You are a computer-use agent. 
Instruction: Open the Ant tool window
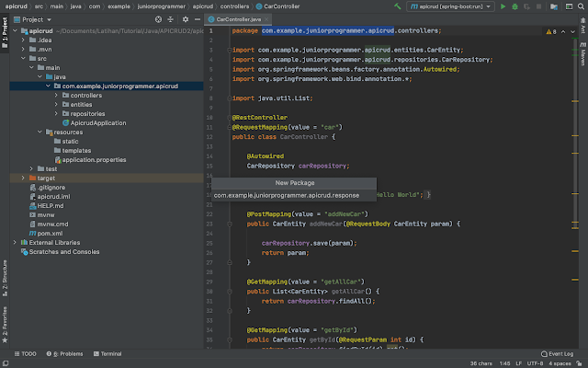point(583,26)
